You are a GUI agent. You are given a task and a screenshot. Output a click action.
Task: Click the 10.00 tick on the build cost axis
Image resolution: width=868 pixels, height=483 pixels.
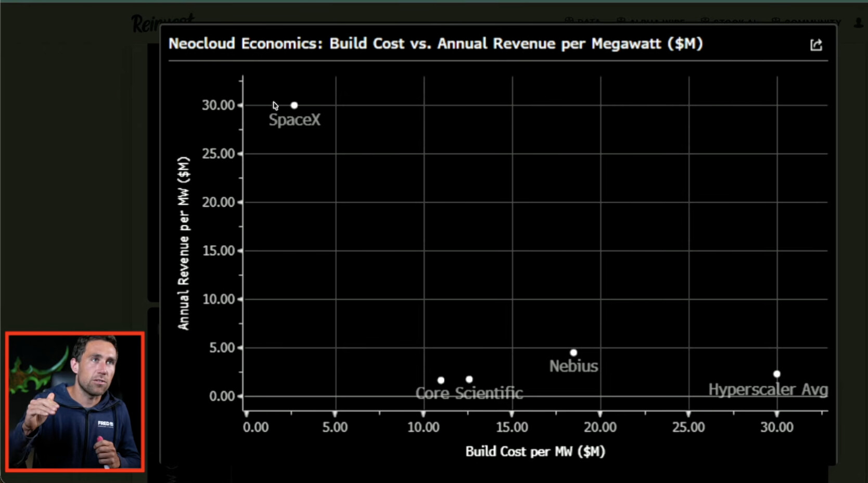coord(423,427)
